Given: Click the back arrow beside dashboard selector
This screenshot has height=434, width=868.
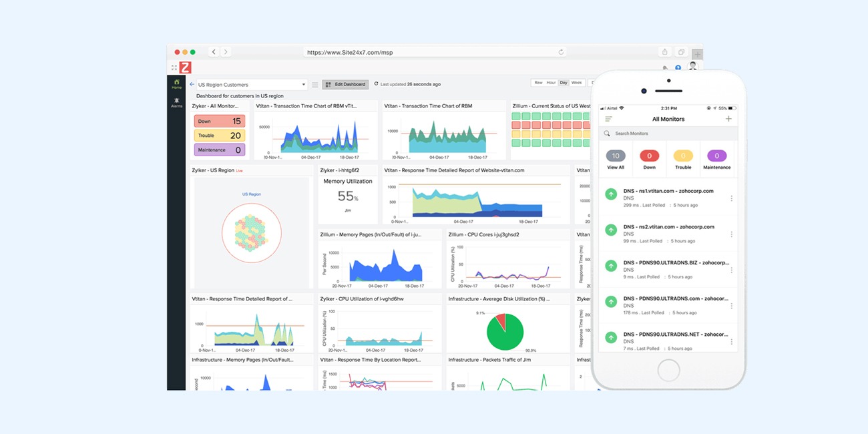Looking at the screenshot, I should [x=190, y=84].
